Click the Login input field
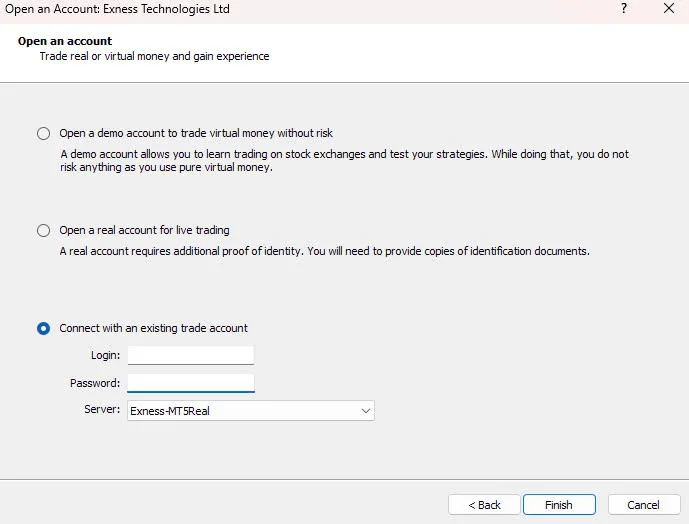The width and height of the screenshot is (689, 524). click(x=191, y=355)
